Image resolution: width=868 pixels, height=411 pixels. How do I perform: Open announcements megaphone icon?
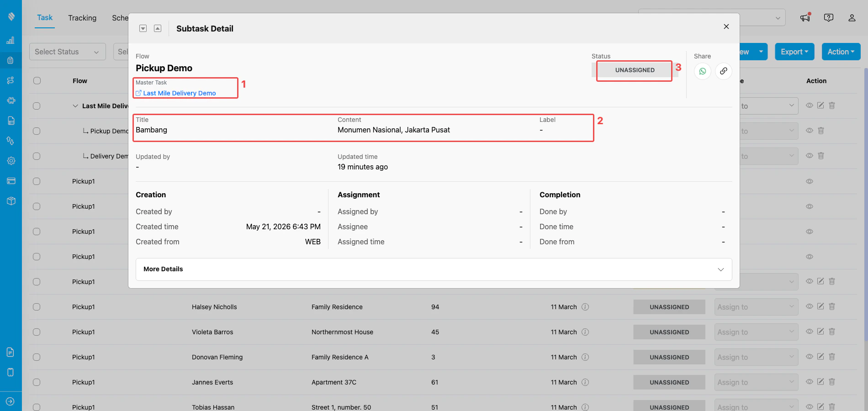[x=805, y=17]
